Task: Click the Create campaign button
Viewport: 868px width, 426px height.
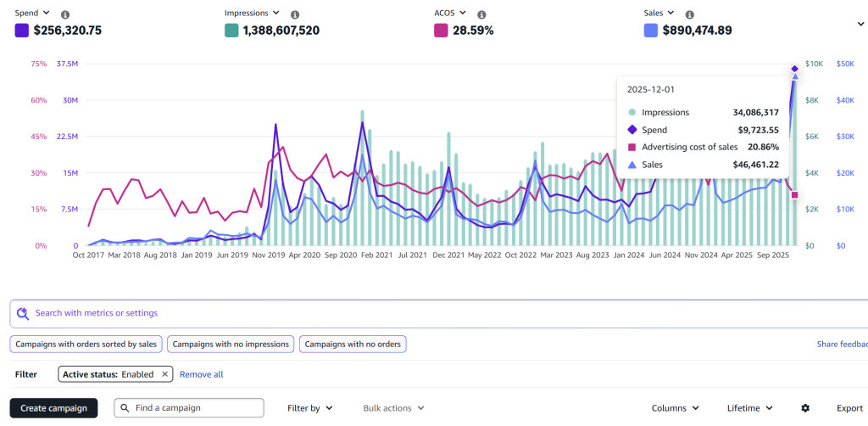Action: pyautogui.click(x=53, y=408)
